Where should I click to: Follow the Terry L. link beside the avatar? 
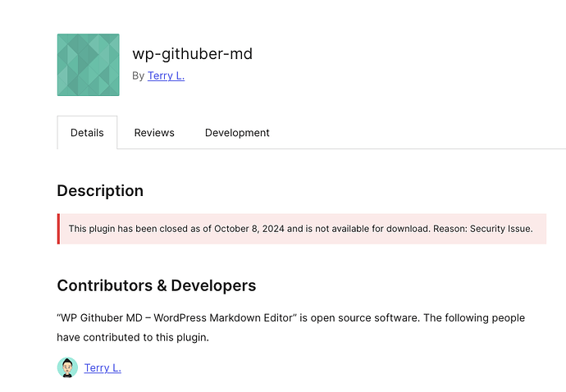103,368
